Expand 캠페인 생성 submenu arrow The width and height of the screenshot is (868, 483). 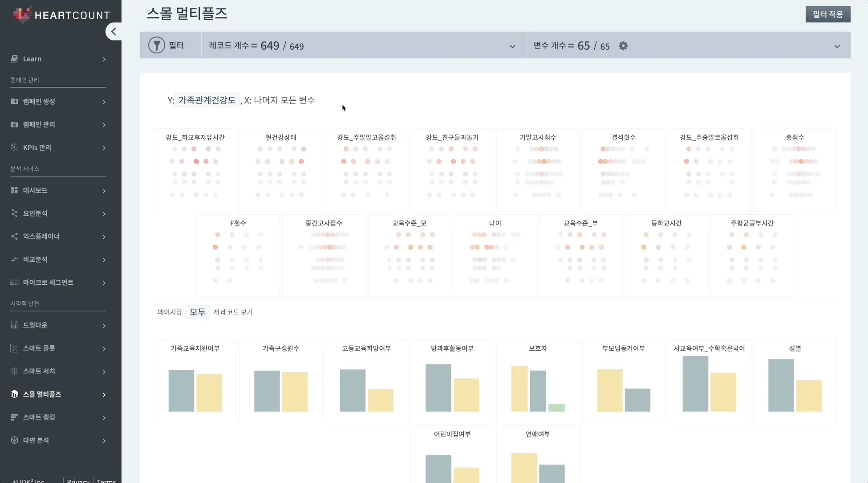[104, 102]
